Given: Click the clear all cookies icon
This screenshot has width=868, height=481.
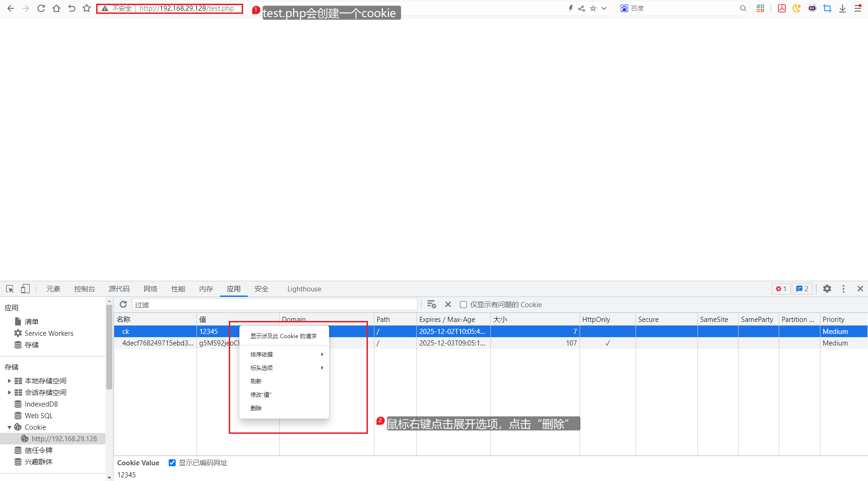Looking at the screenshot, I should click(431, 304).
